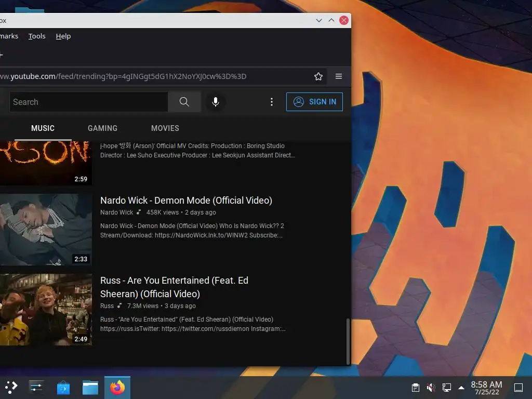
Task: Open the Dolphin file manager
Action: point(90,388)
